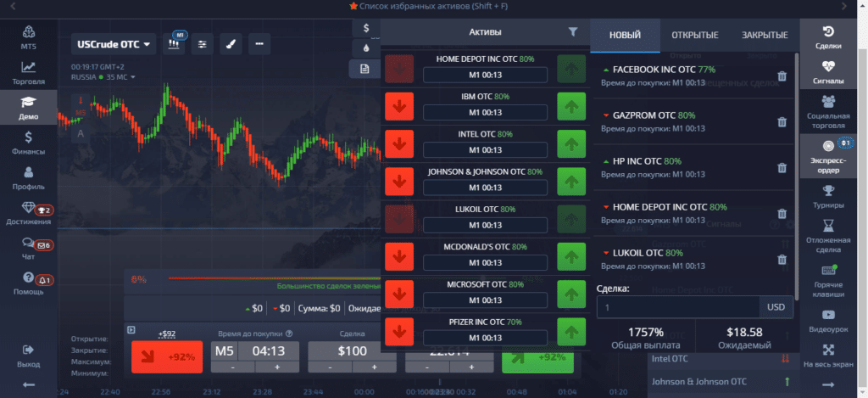
Task: Toggle IBM OTC green up arrow
Action: pos(572,109)
